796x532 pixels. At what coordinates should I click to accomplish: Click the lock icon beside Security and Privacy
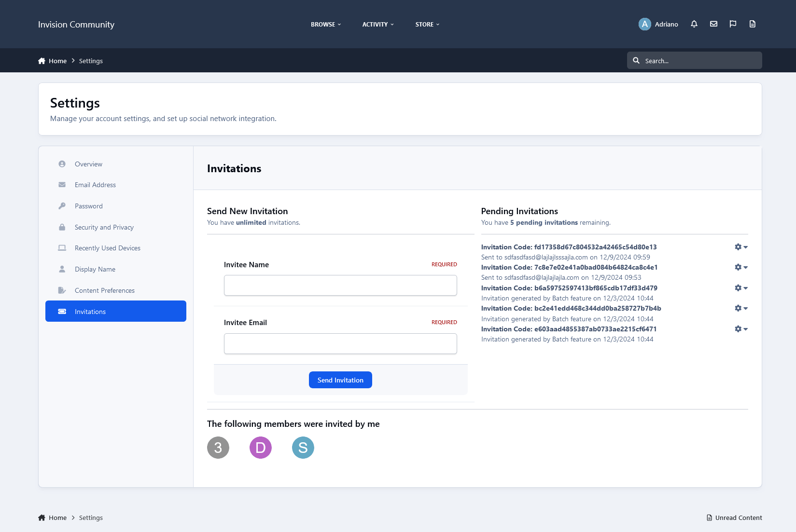click(x=62, y=227)
